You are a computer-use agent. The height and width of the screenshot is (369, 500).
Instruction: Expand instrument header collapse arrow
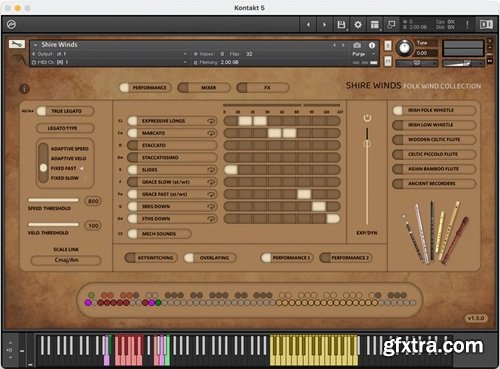point(35,45)
